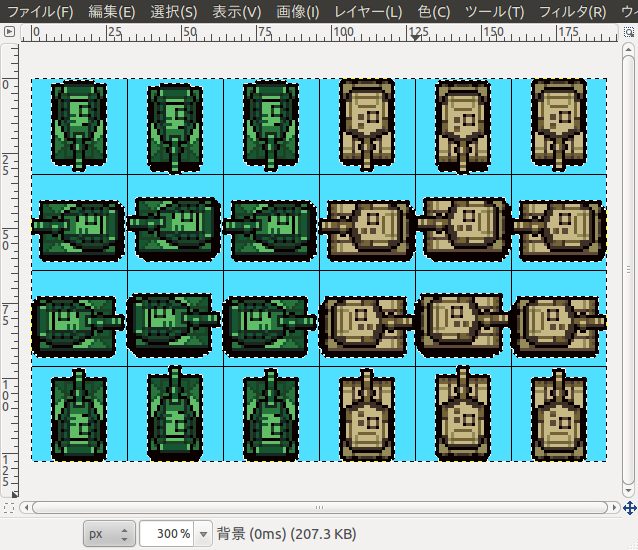The height and width of the screenshot is (550, 638).
Task: Open the 色(C) menu
Action: (434, 12)
